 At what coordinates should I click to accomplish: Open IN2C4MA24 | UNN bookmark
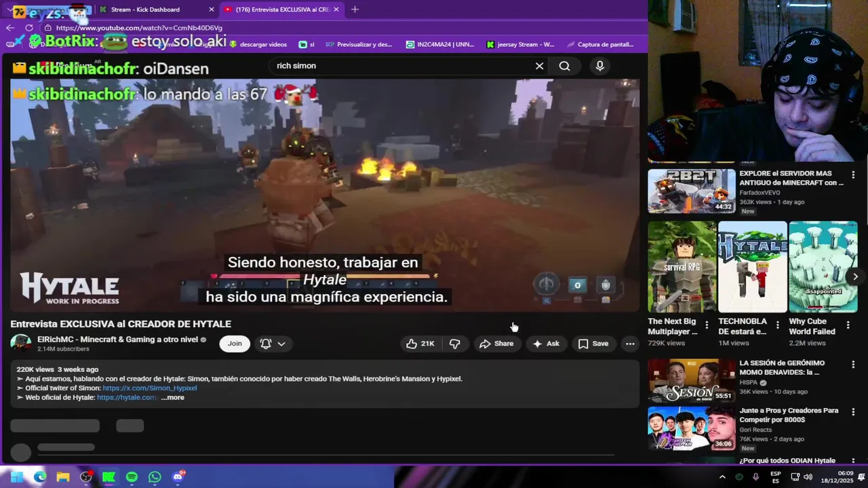(x=440, y=44)
